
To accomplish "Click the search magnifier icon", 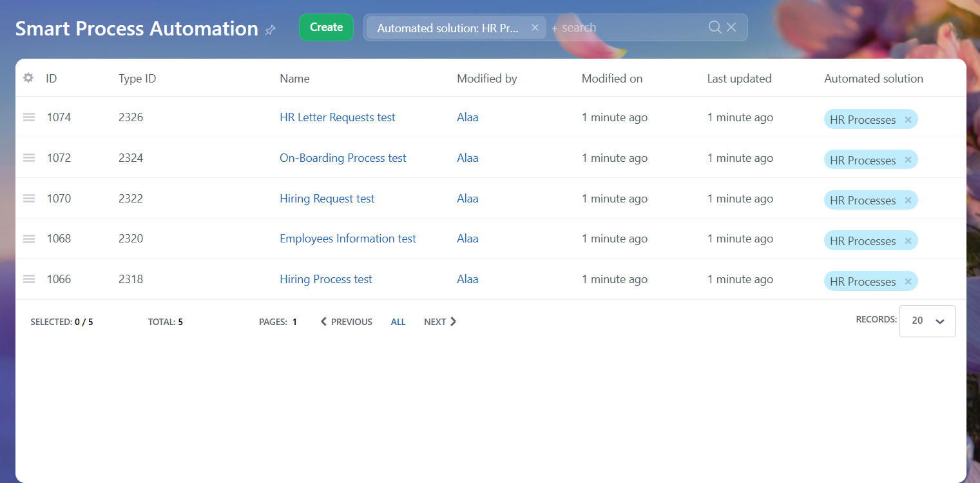I will coord(715,27).
